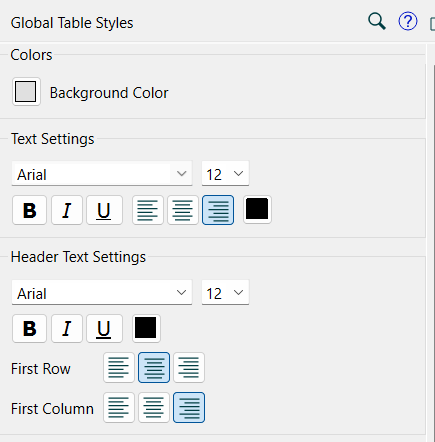Center align in Text Settings
The width and height of the screenshot is (435, 442).
pyautogui.click(x=183, y=210)
